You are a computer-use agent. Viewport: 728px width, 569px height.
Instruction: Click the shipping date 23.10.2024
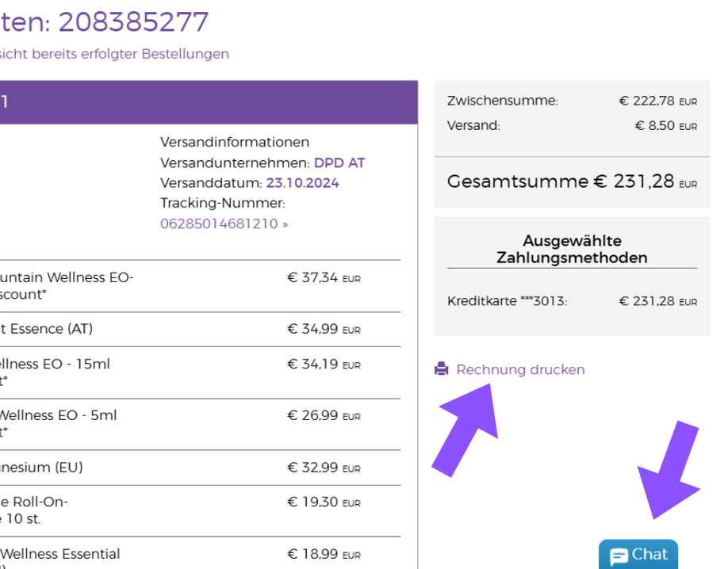click(302, 183)
